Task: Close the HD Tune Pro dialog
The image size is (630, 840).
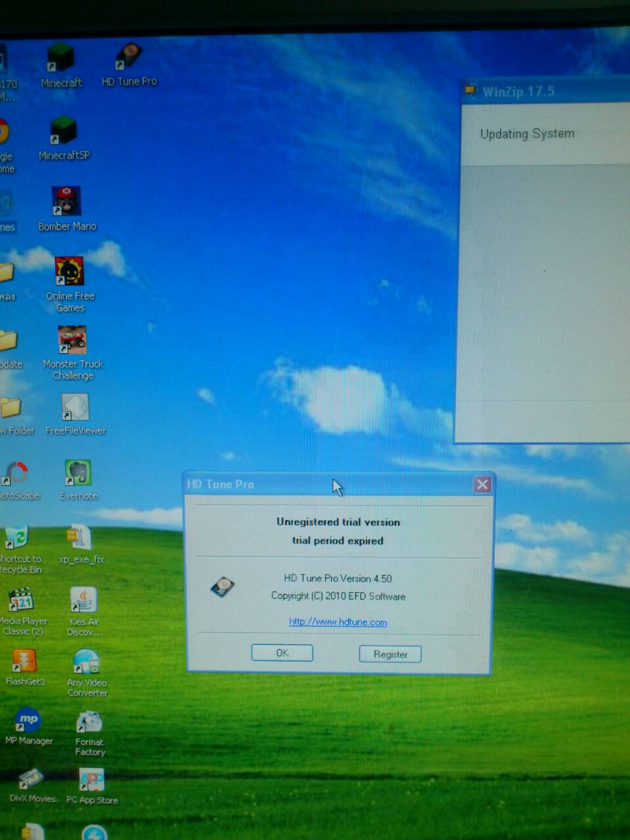Action: tap(482, 484)
